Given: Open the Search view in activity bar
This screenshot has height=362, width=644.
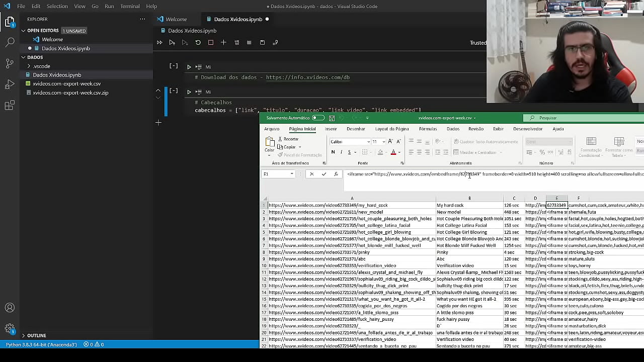Looking at the screenshot, I should 10,43.
